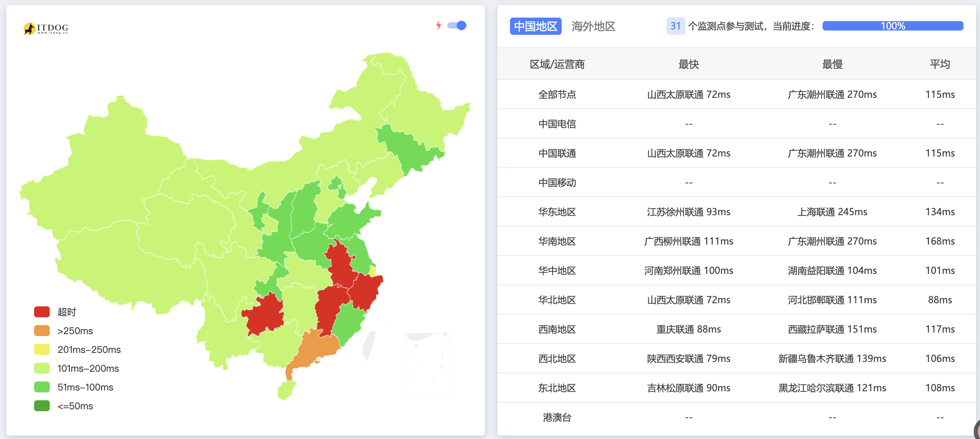Select the 全部节点 row label
The image size is (980, 439).
point(557,94)
